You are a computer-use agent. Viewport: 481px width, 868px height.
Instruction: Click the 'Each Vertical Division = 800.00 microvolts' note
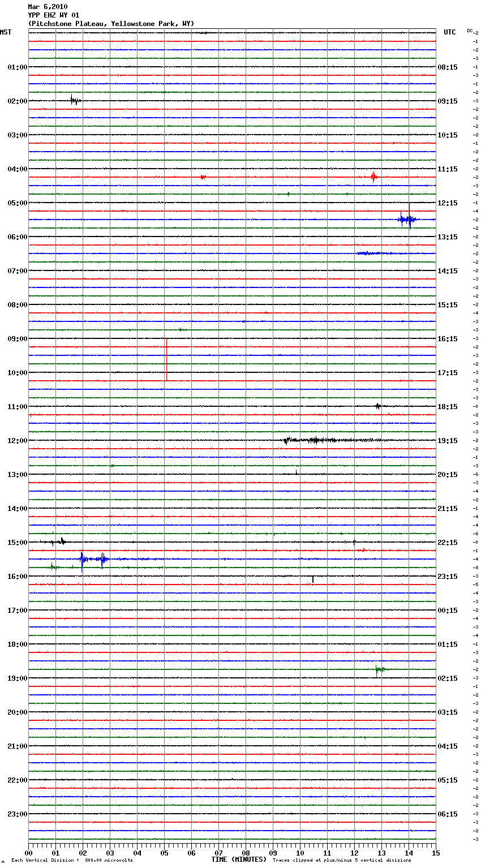click(72, 861)
